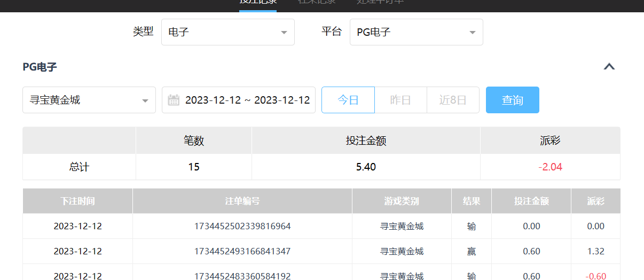This screenshot has height=280, width=644.
Task: Collapse the PG电子 section with chevron
Action: (609, 67)
